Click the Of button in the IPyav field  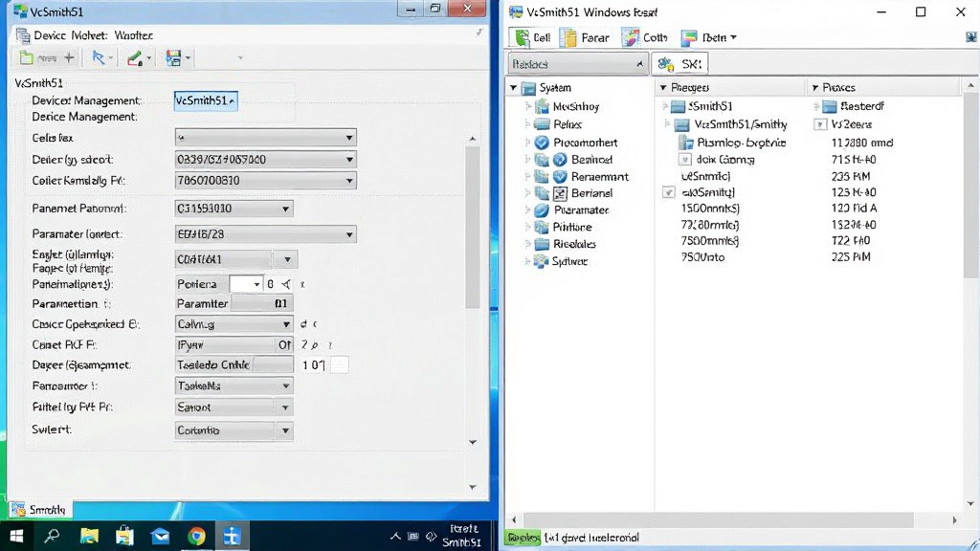coord(284,344)
